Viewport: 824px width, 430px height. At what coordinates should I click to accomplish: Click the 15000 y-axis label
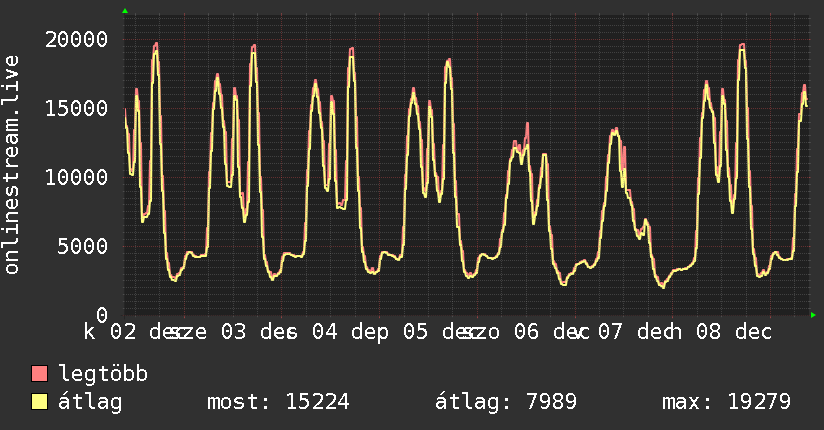pos(76,108)
